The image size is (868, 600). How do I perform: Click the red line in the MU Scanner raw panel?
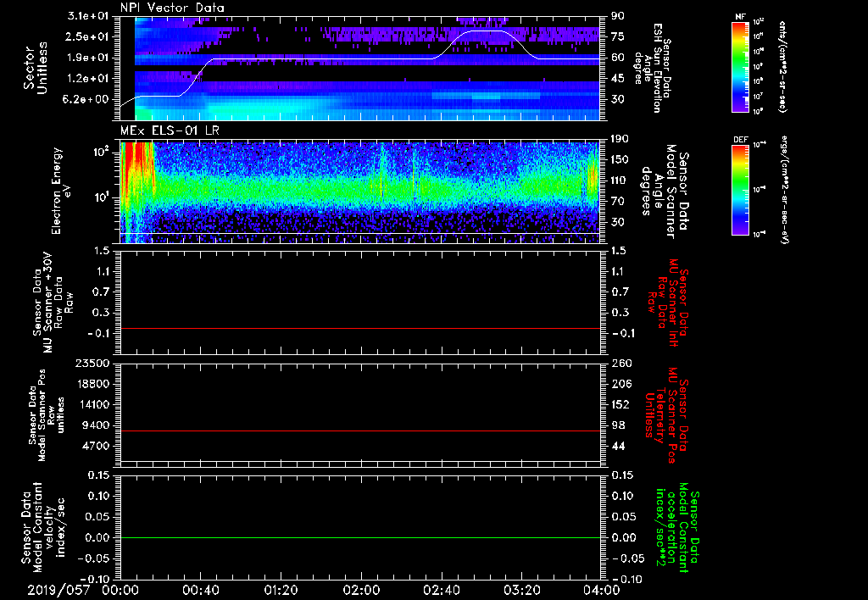pyautogui.click(x=360, y=328)
